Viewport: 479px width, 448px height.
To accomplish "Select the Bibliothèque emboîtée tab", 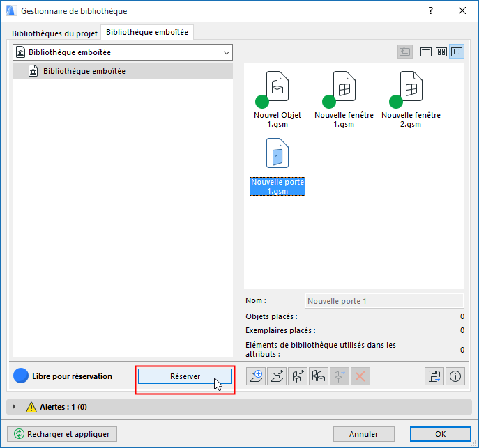I will [x=147, y=32].
